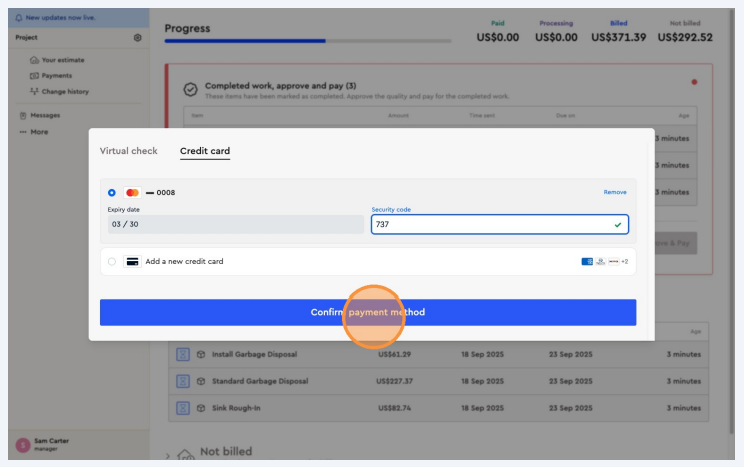Click the +2 accepted card types indicator
Image resolution: width=744 pixels, height=467 pixels.
pos(625,261)
